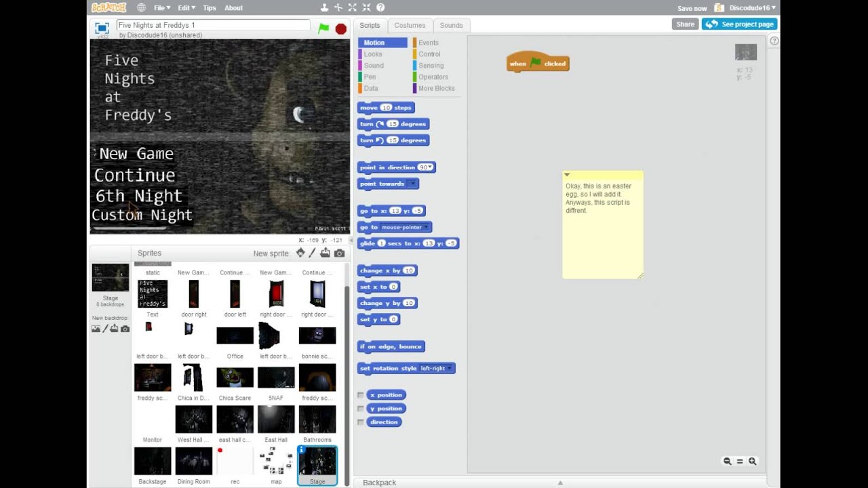The image size is (868, 488).
Task: Open the Edit menu
Action: [186, 7]
